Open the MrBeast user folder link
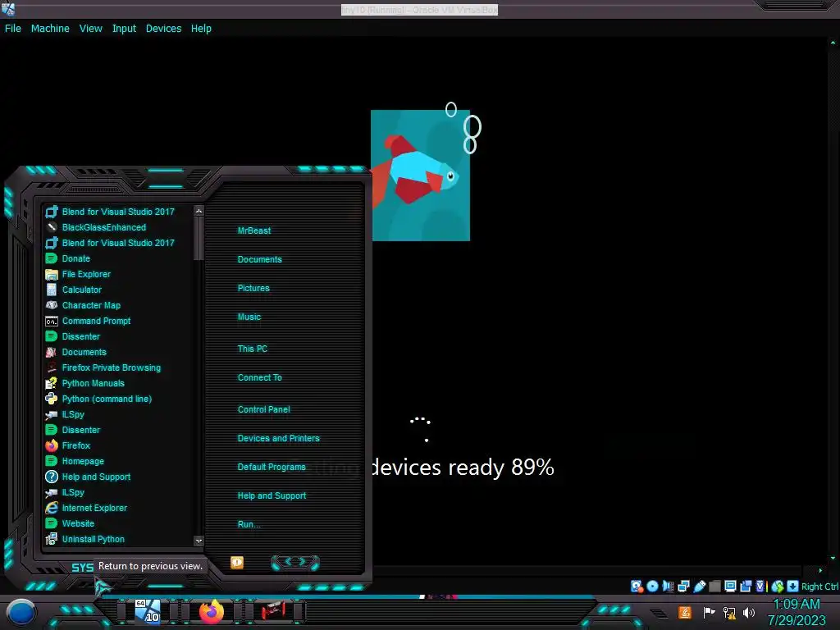840x630 pixels. pyautogui.click(x=254, y=231)
